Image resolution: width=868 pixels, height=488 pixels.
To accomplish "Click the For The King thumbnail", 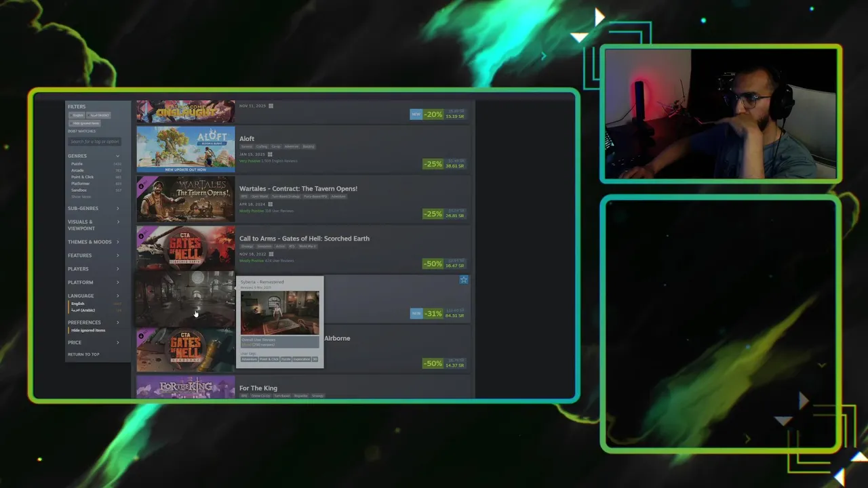I will pos(186,388).
